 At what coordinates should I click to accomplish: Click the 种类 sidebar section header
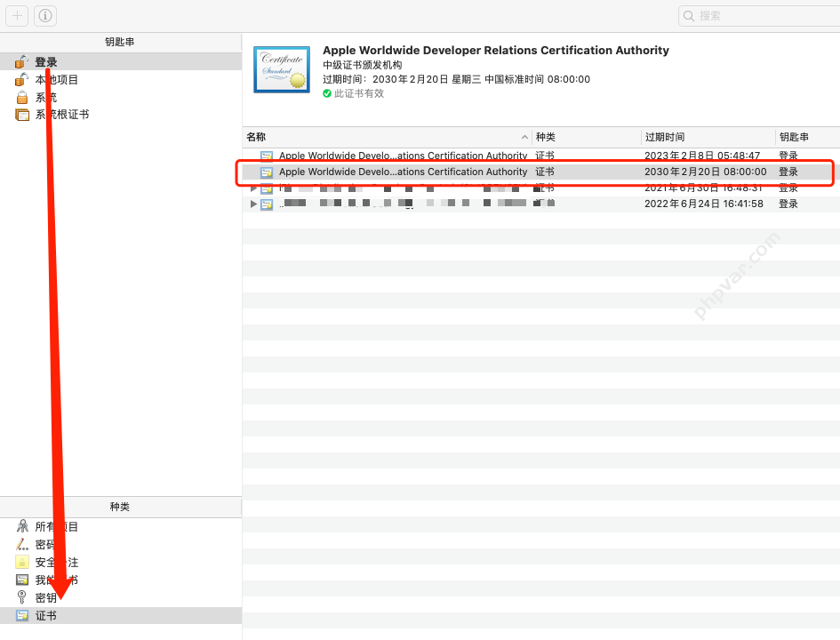(120, 507)
